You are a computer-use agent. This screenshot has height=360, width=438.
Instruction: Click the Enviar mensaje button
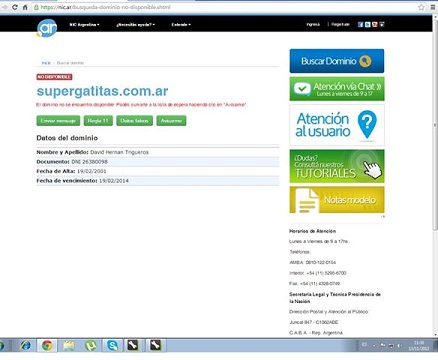[x=58, y=121]
